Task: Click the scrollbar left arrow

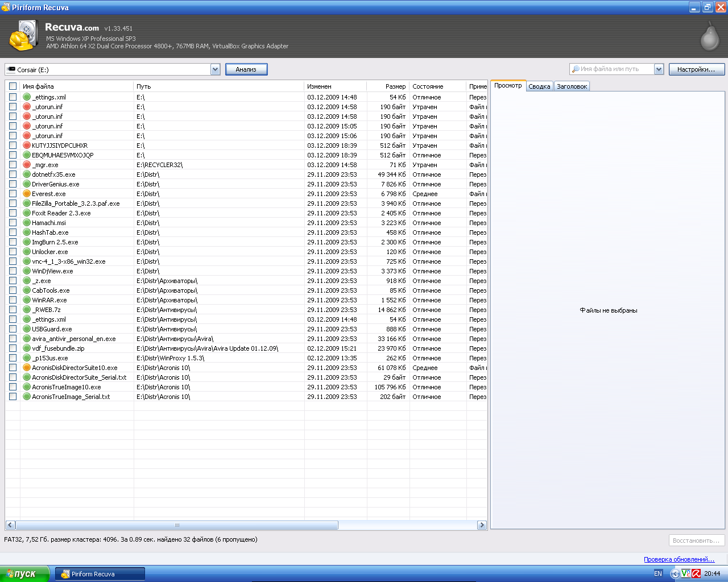Action: click(x=10, y=525)
